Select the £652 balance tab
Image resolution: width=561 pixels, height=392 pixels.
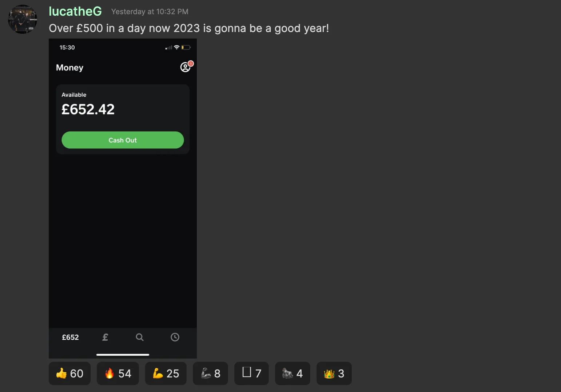70,337
